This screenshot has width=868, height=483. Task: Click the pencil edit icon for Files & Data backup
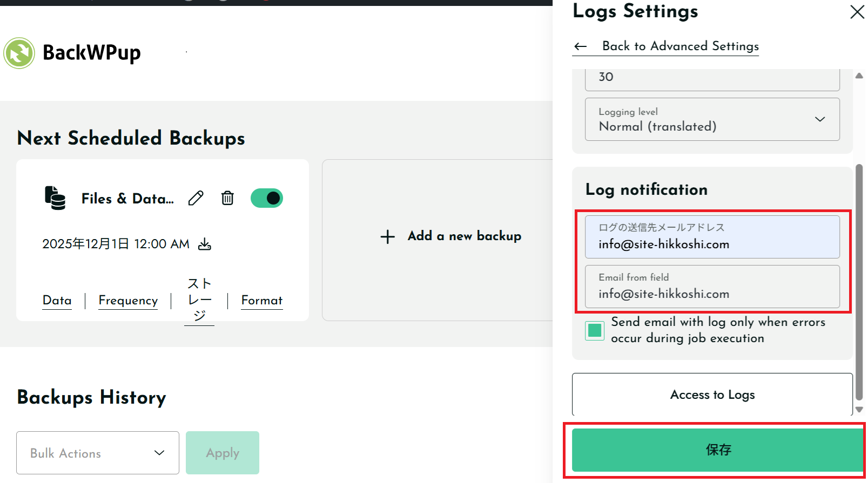click(x=196, y=199)
